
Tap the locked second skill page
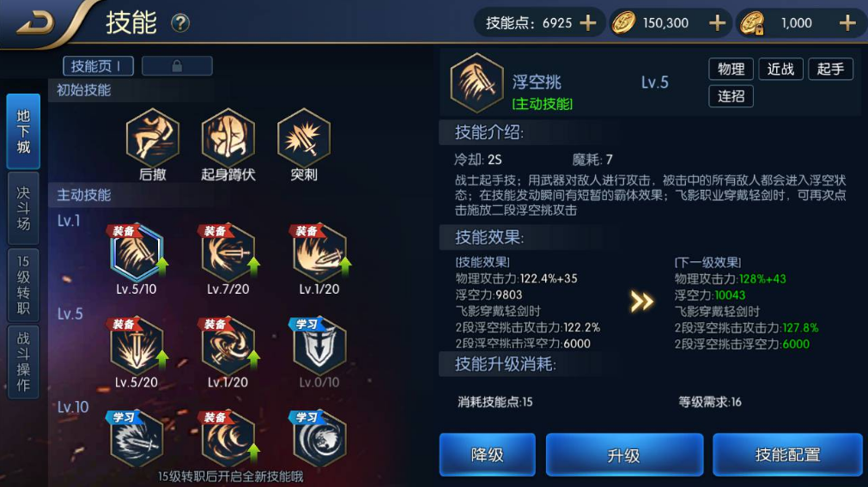click(177, 66)
